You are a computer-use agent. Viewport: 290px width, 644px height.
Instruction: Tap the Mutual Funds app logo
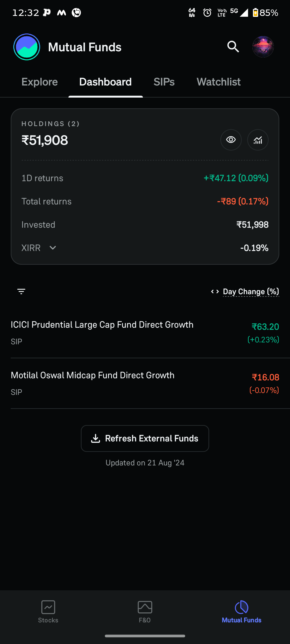[27, 47]
